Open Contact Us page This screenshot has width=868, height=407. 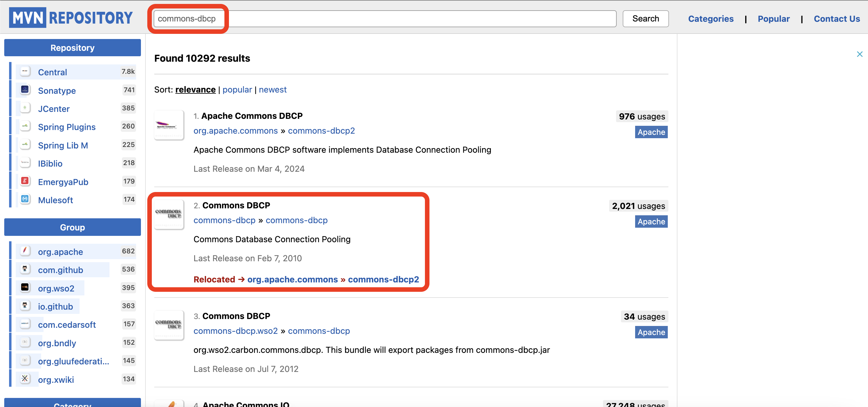[x=837, y=18]
